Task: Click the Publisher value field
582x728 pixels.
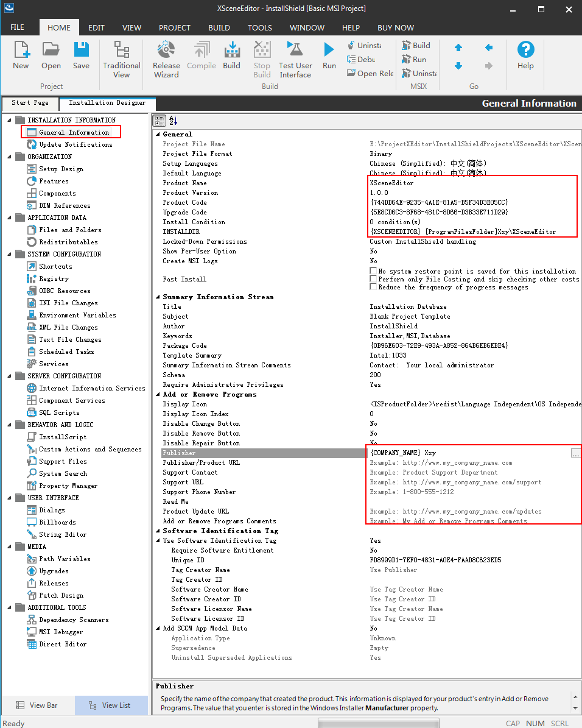Action: [469, 453]
